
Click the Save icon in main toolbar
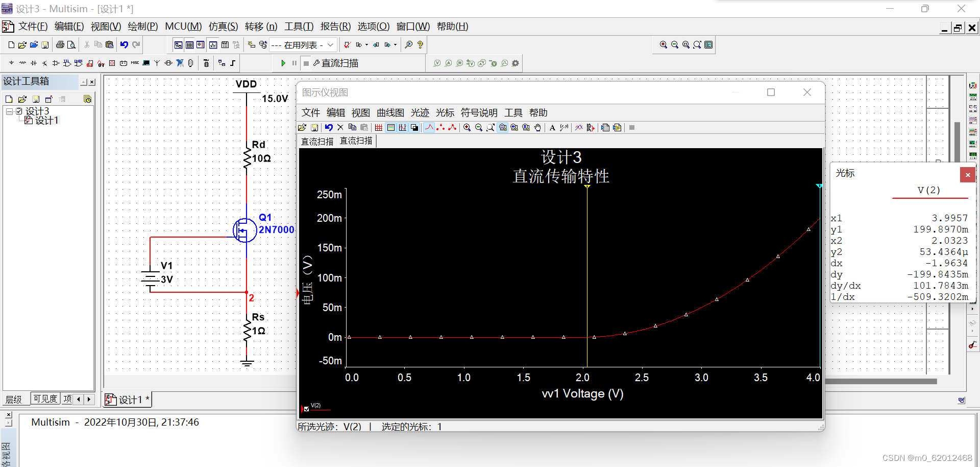[45, 45]
